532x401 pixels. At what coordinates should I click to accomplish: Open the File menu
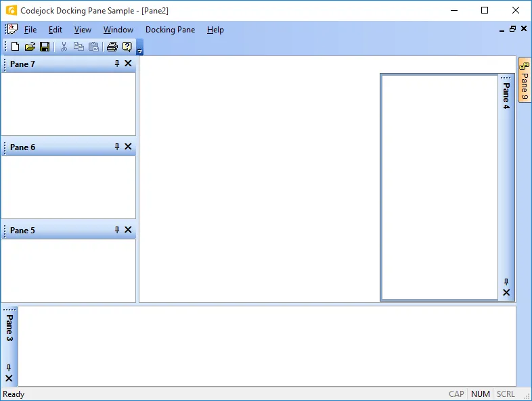(30, 30)
